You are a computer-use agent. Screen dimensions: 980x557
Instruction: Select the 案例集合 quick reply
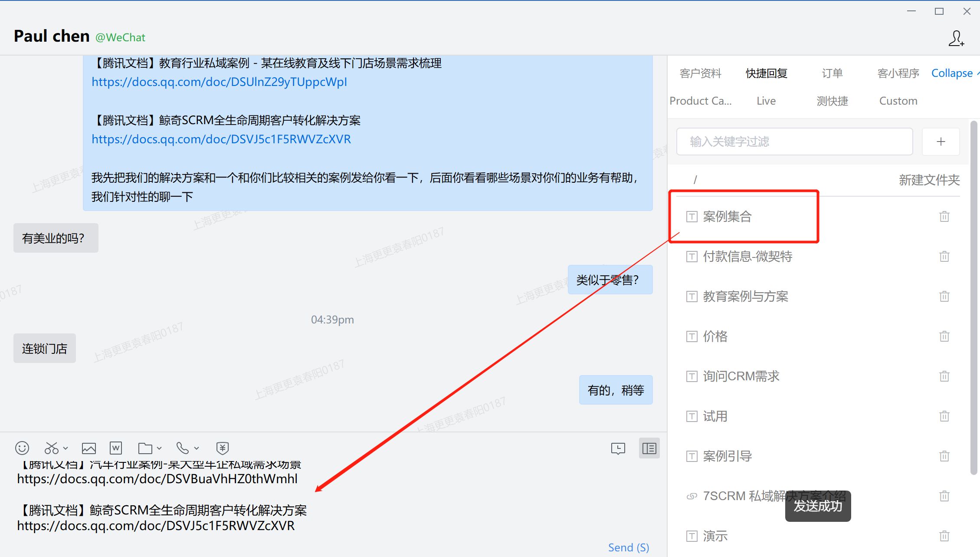point(728,216)
